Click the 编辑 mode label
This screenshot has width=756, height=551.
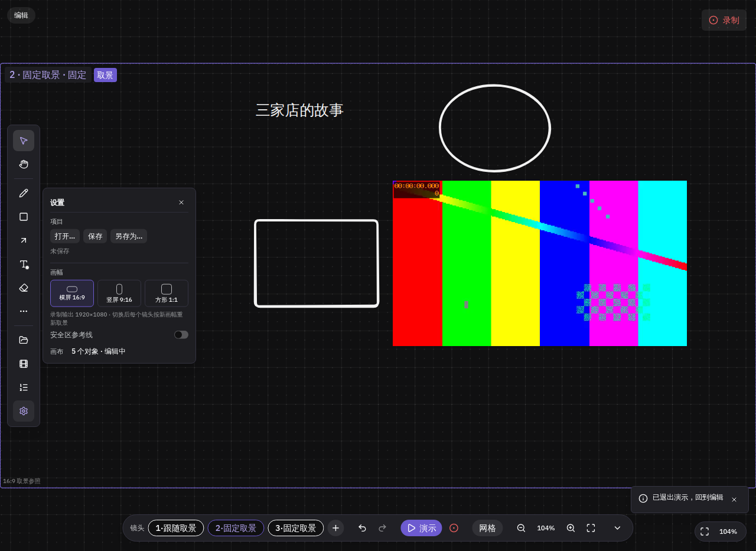coord(21,15)
